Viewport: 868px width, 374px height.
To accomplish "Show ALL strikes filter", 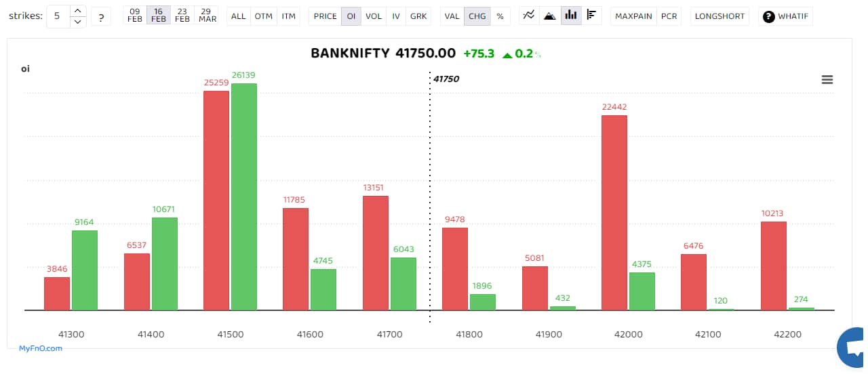I will pos(238,16).
